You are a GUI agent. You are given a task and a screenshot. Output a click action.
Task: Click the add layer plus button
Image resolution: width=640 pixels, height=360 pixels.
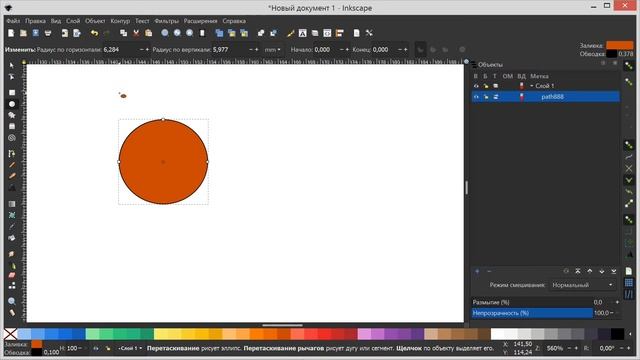click(477, 271)
